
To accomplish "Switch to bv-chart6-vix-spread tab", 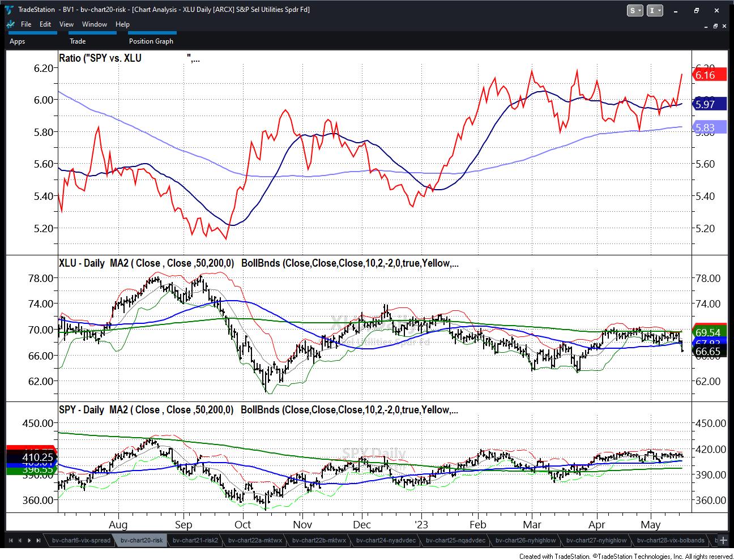I will [x=80, y=540].
